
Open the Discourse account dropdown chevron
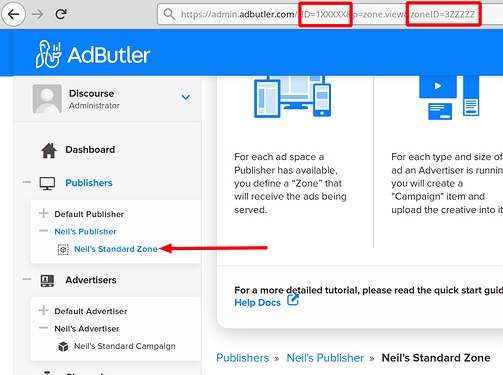coord(186,97)
